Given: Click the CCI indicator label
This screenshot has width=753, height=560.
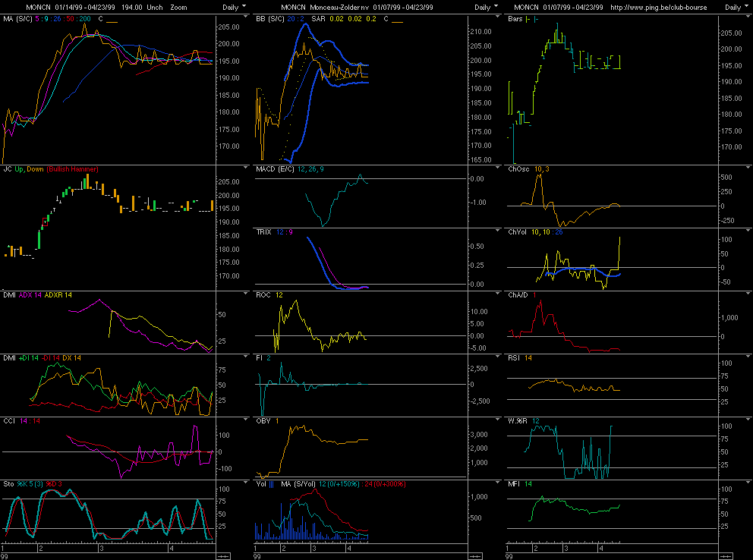Looking at the screenshot, I should pos(9,421).
